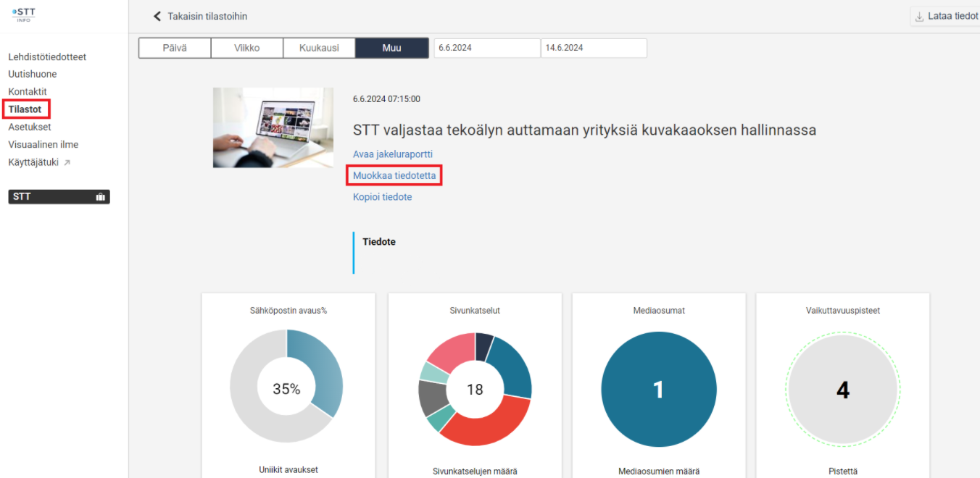Image resolution: width=980 pixels, height=478 pixels.
Task: Open the Avaa jakeluraportti link
Action: (393, 154)
